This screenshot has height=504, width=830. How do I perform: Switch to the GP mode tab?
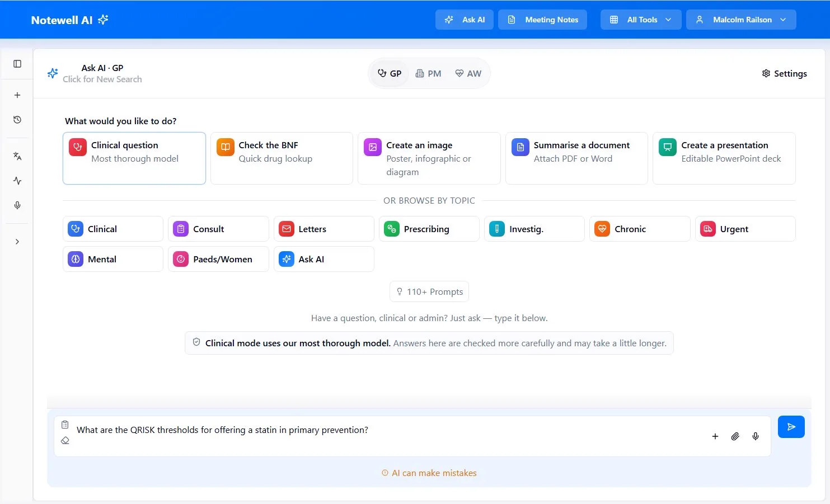(390, 73)
